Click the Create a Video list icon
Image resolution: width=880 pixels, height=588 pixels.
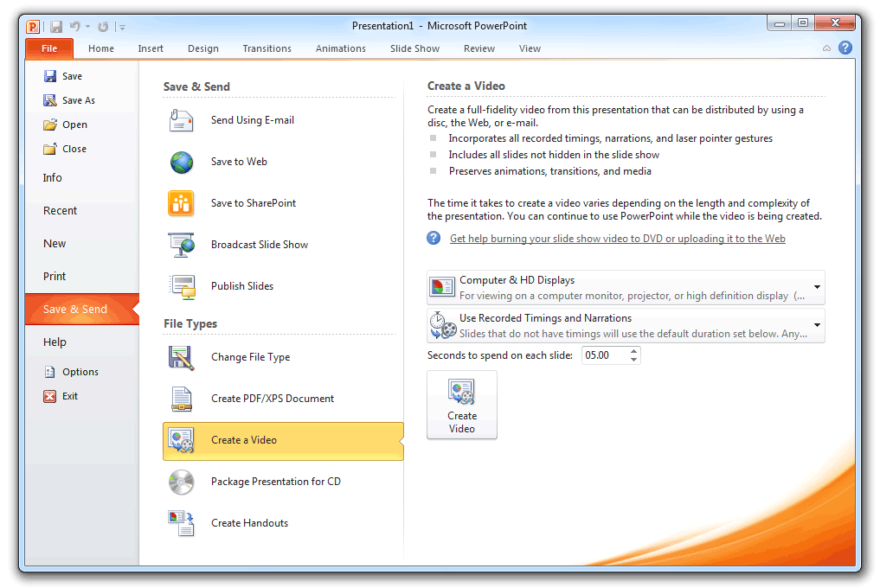[181, 440]
